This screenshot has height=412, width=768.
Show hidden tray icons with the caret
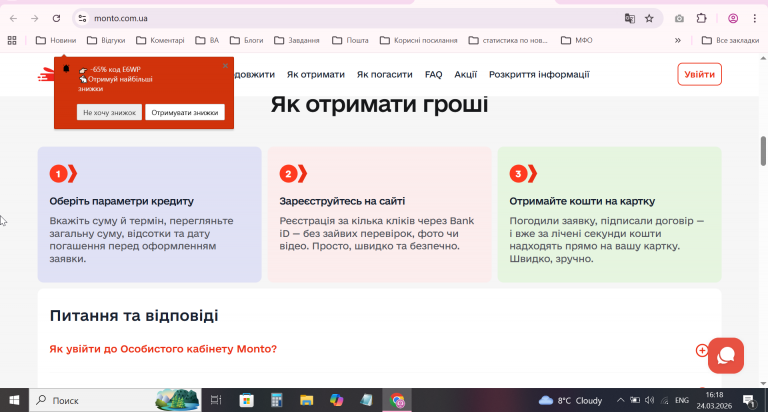620,400
